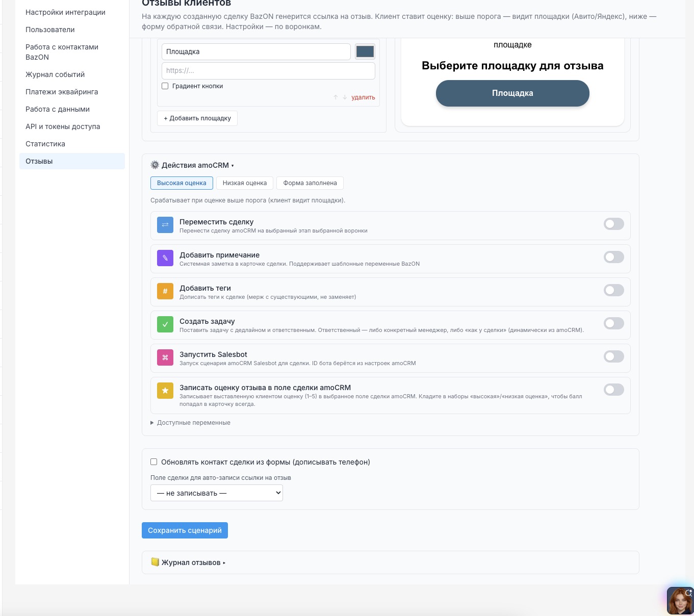Check Обновлять контакт сделки из формы
This screenshot has width=694, height=616.
tap(153, 462)
